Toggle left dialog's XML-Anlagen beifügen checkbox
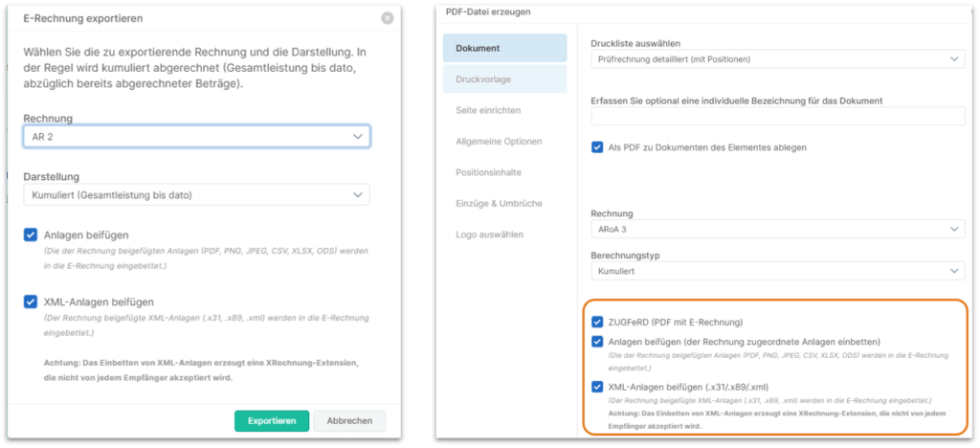Screen dimensions: 980x448 [x=31, y=302]
